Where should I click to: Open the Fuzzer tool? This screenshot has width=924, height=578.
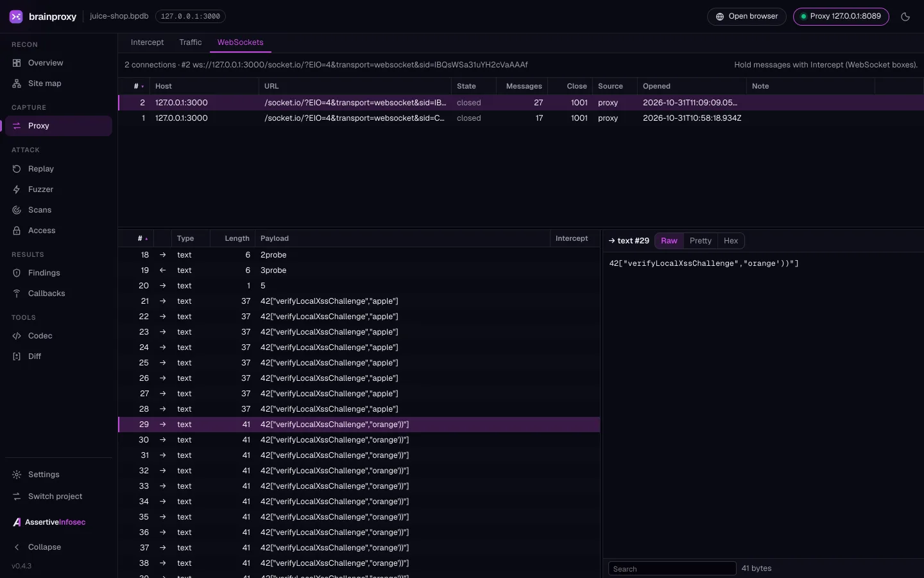coord(58,189)
